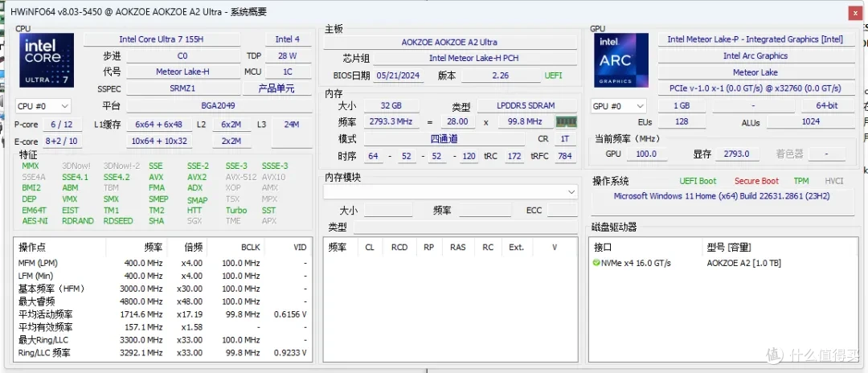The image size is (868, 373).
Task: Click the Turbo feature flag
Action: click(x=236, y=211)
